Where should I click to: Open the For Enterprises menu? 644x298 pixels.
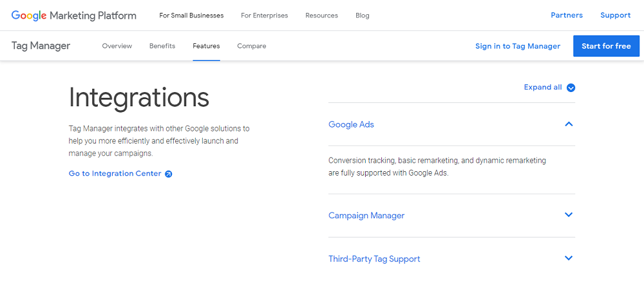tap(264, 15)
